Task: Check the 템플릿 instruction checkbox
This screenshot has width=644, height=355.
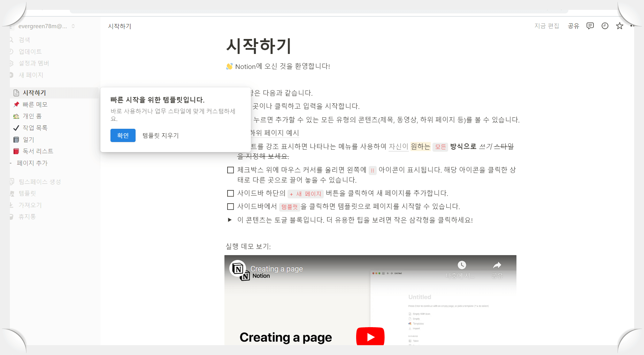Action: [230, 206]
